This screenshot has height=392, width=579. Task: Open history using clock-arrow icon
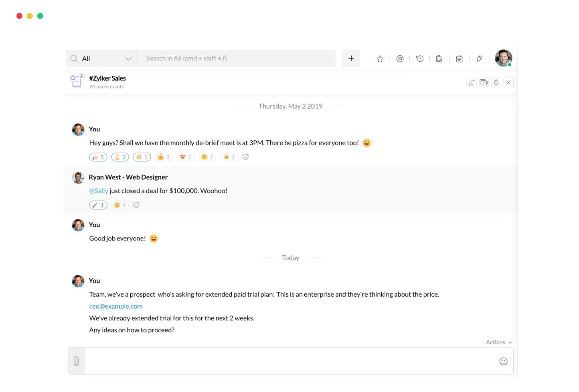click(420, 59)
